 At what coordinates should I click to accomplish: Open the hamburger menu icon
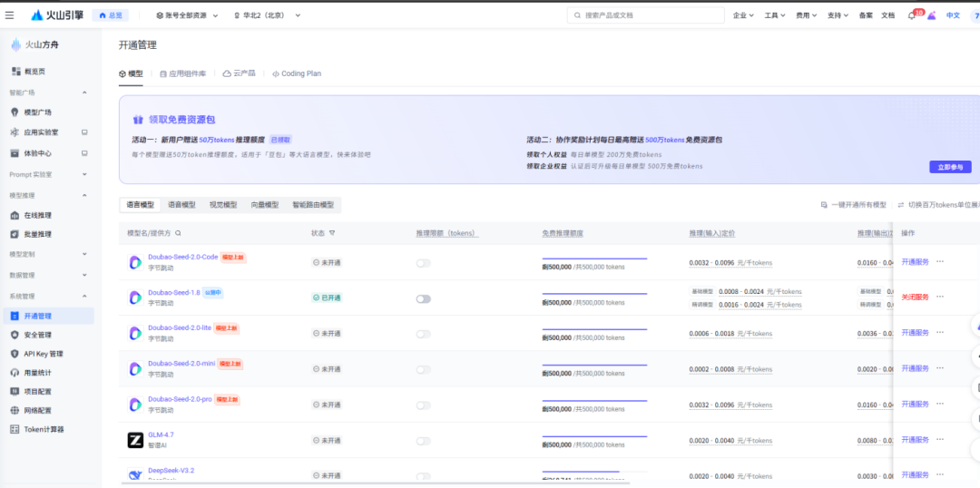click(x=9, y=15)
